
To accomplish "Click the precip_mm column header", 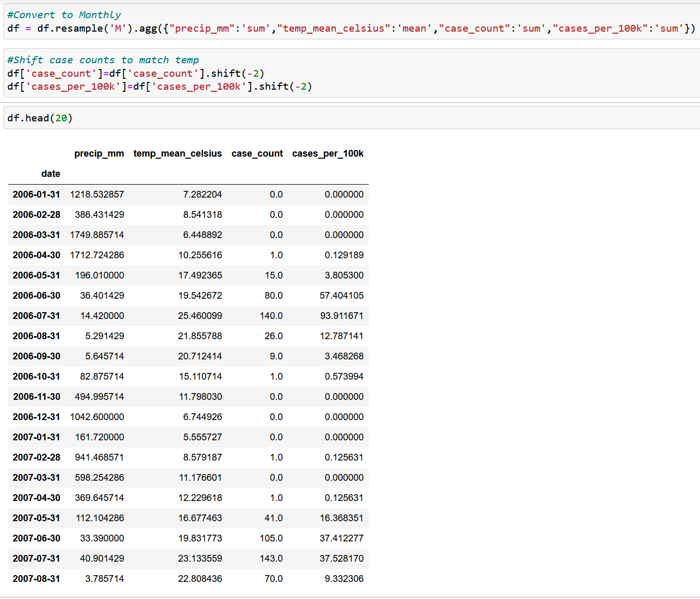I will pos(99,154).
